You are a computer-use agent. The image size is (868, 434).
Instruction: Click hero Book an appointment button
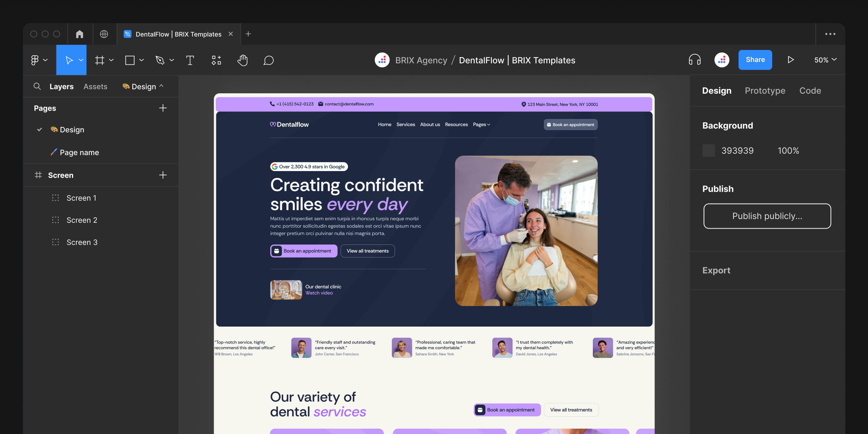coord(304,251)
